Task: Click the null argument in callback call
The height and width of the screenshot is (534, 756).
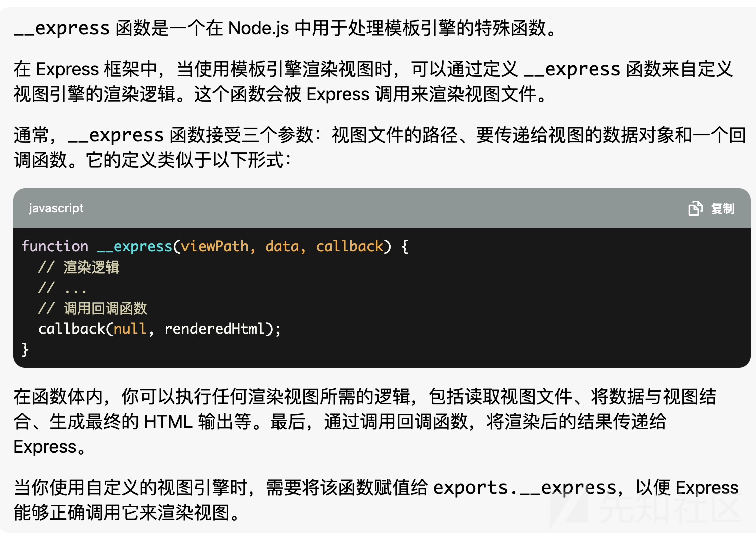Action: [x=130, y=329]
